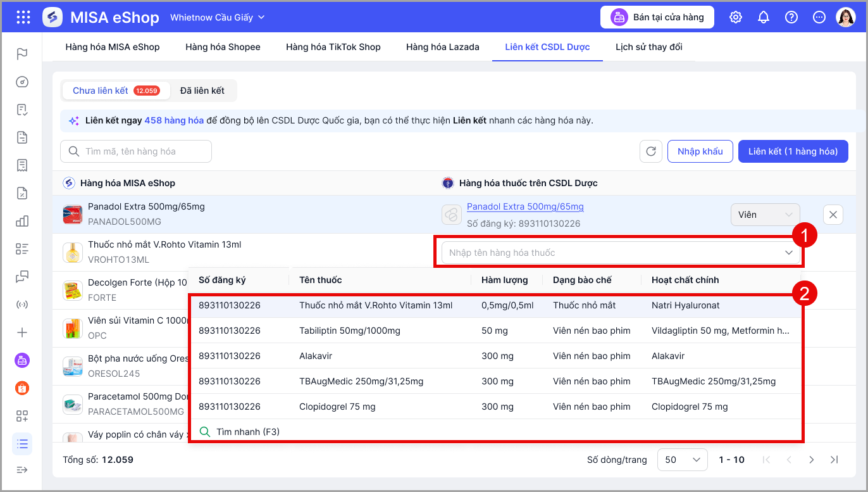
Task: Open the receipt sidebar icon
Action: pos(22,165)
